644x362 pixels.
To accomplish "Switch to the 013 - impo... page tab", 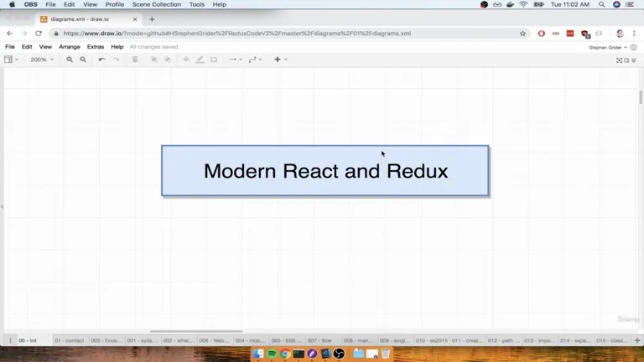I will [540, 340].
